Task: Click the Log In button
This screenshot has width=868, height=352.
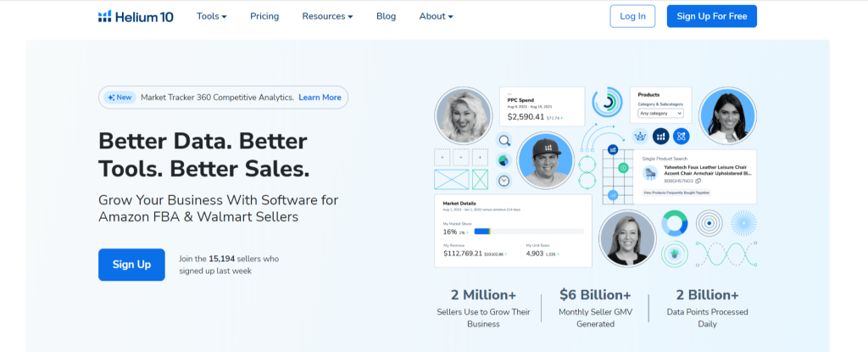Action: (x=632, y=16)
